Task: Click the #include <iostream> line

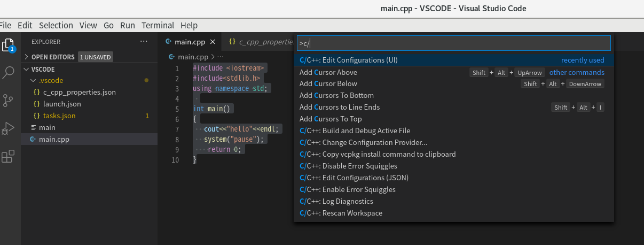Action: [x=230, y=68]
